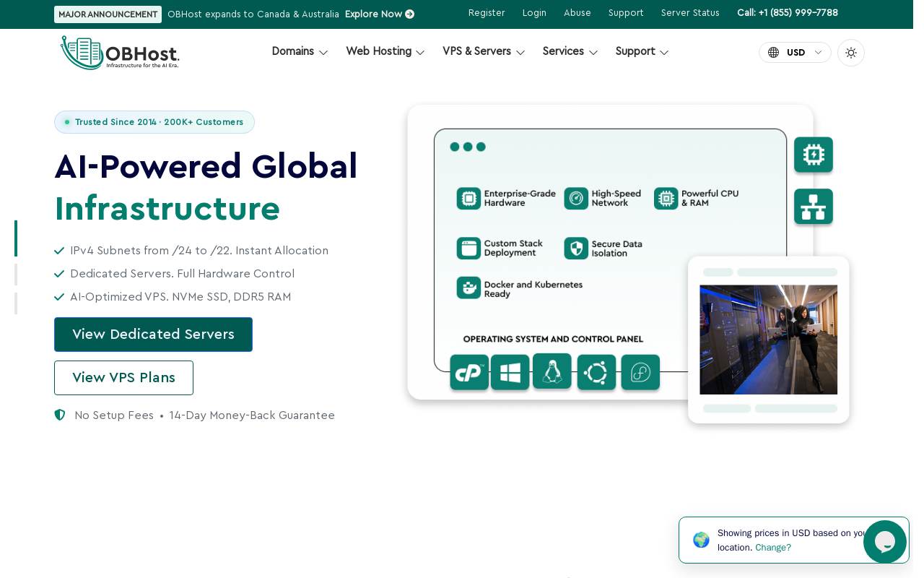Click the Enterprise-Grade Hardware icon

pyautogui.click(x=468, y=199)
